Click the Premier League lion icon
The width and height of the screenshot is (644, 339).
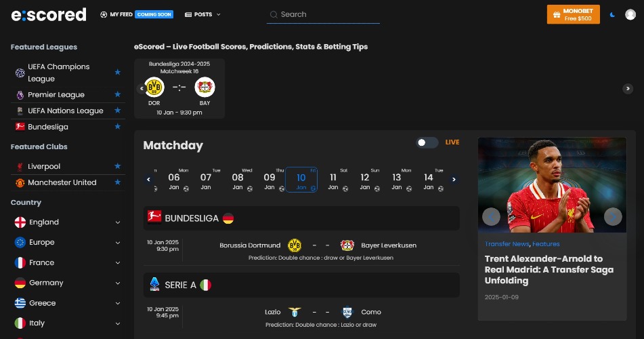click(x=20, y=95)
